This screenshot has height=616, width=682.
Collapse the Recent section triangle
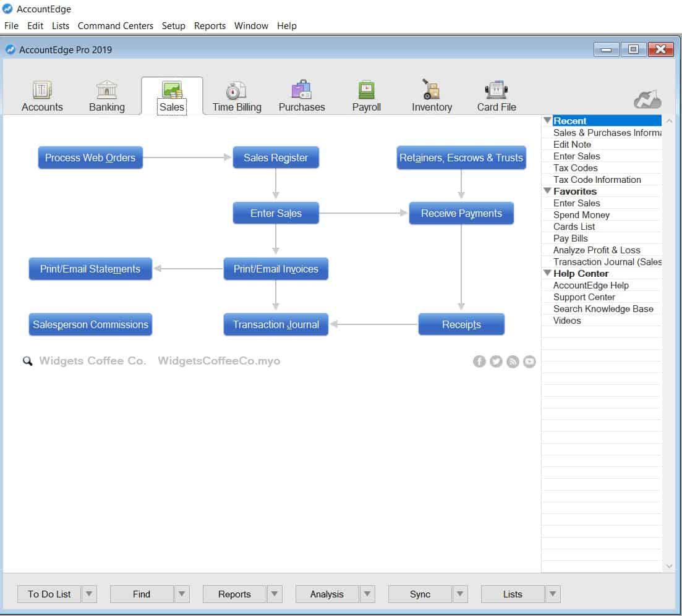click(548, 120)
